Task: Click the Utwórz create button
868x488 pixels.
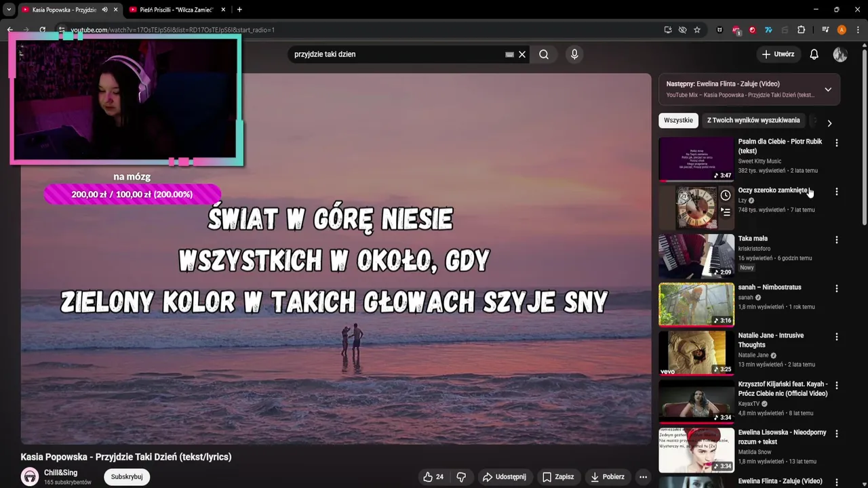Action: click(x=778, y=54)
